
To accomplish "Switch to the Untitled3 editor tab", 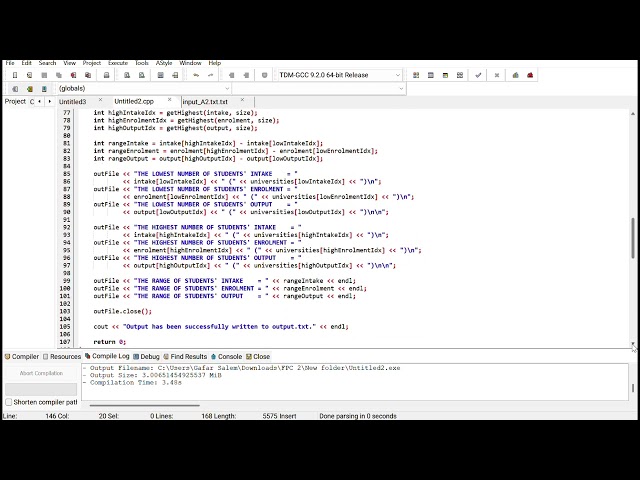I will 72,102.
